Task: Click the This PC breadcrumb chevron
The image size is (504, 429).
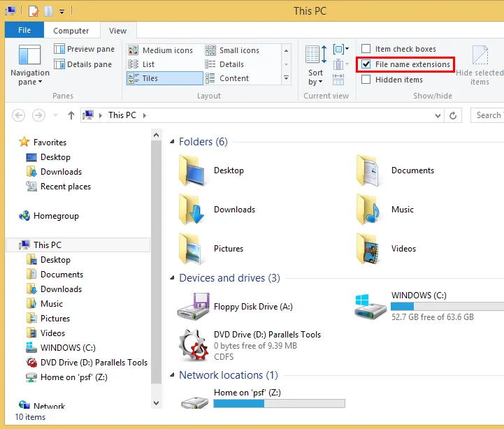Action: (144, 115)
